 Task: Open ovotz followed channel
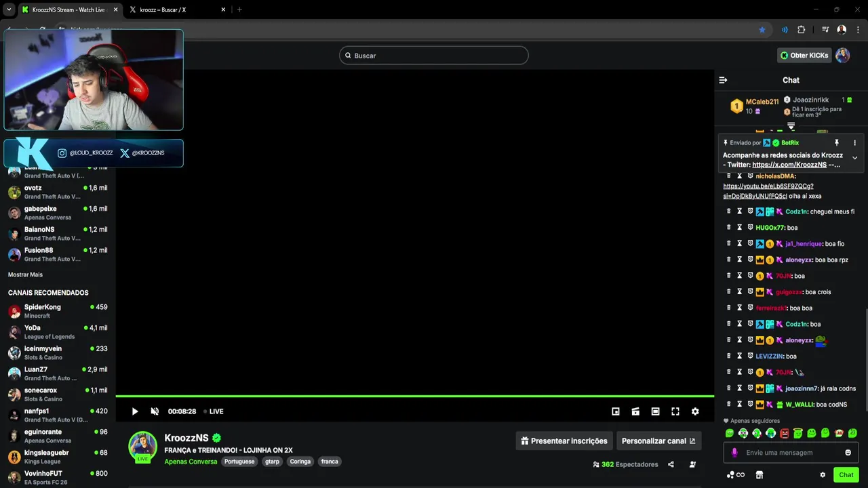58,192
